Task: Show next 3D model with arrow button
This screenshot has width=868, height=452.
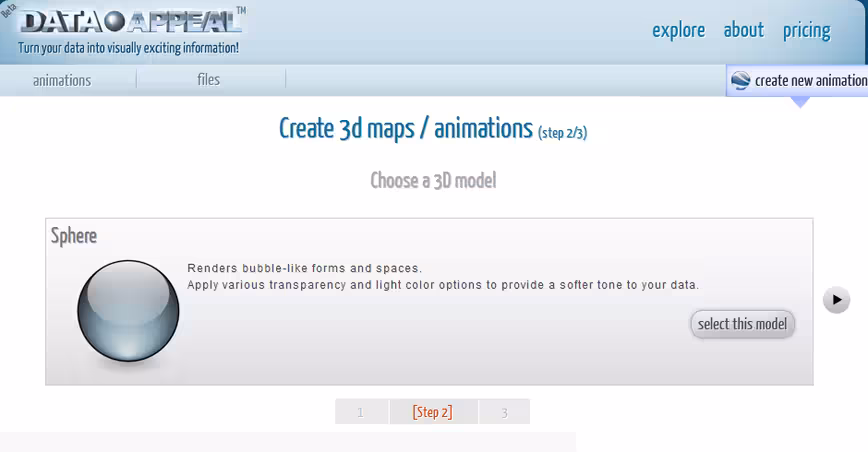Action: (836, 300)
